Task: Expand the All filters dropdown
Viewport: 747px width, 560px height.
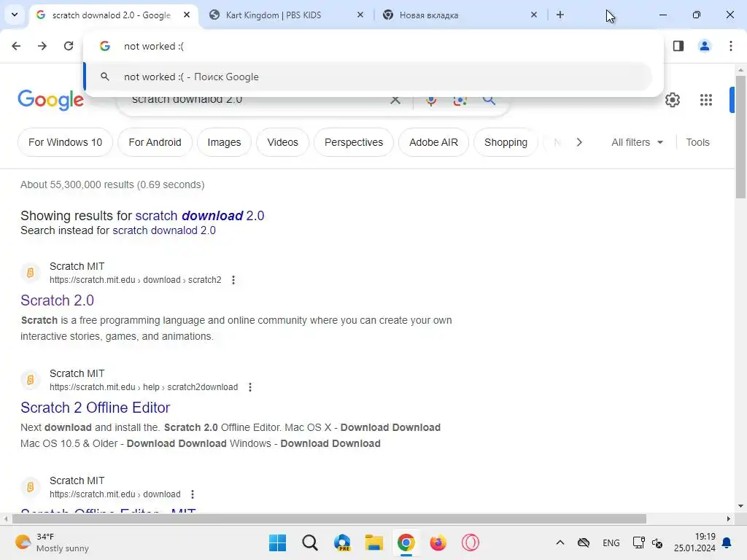Action: point(637,142)
